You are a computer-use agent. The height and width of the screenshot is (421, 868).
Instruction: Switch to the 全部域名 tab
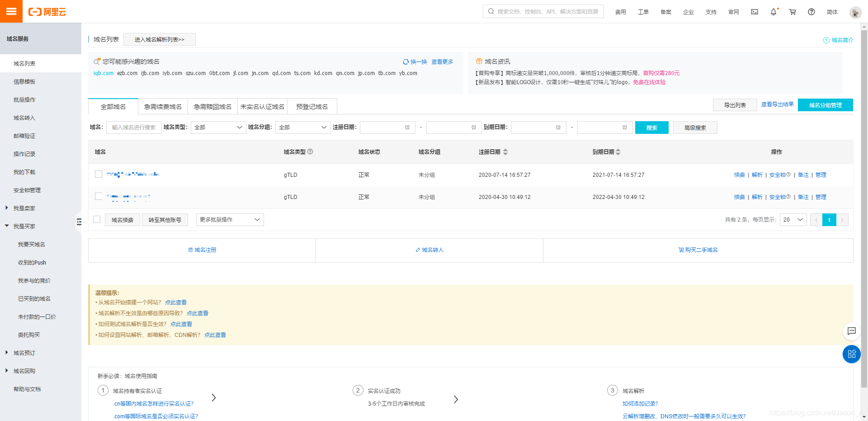(x=113, y=107)
